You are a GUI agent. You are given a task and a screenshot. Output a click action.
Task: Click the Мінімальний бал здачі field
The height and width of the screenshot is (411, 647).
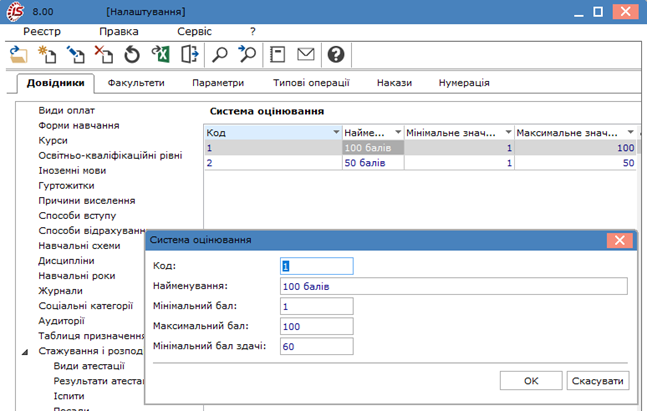click(x=316, y=347)
